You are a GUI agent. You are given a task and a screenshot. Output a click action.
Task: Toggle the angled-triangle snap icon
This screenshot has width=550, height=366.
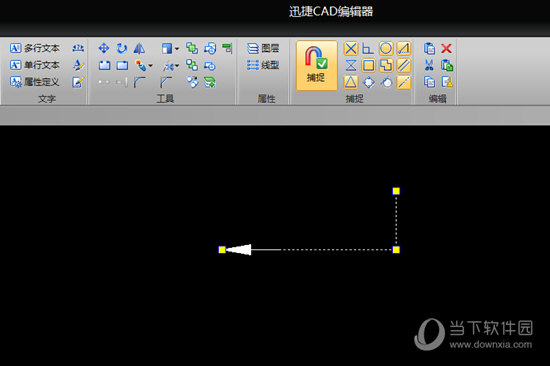point(404,48)
